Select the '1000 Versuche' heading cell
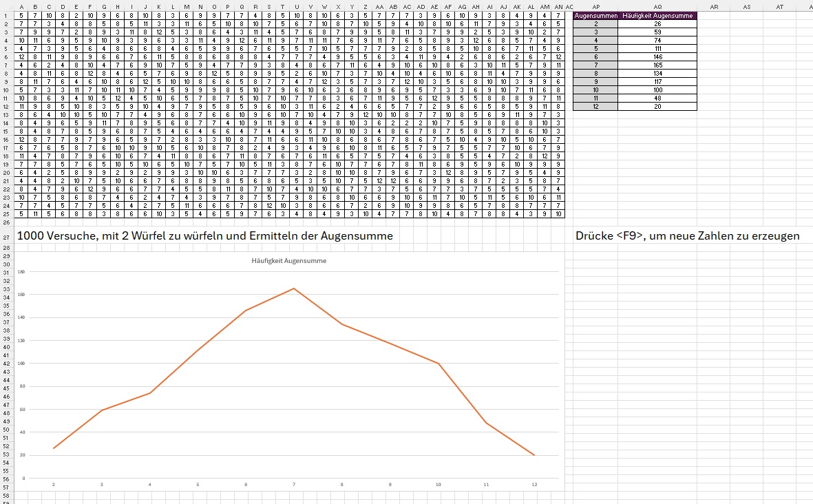 pyautogui.click(x=205, y=236)
